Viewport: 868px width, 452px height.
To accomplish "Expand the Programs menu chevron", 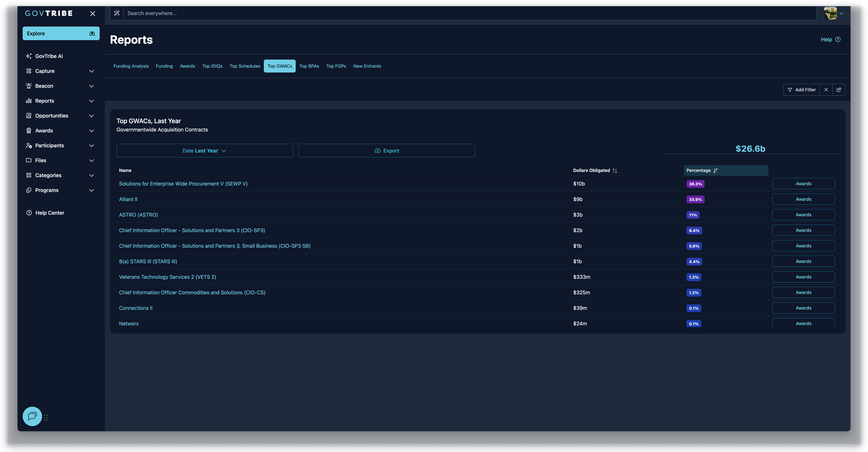I will 91,190.
